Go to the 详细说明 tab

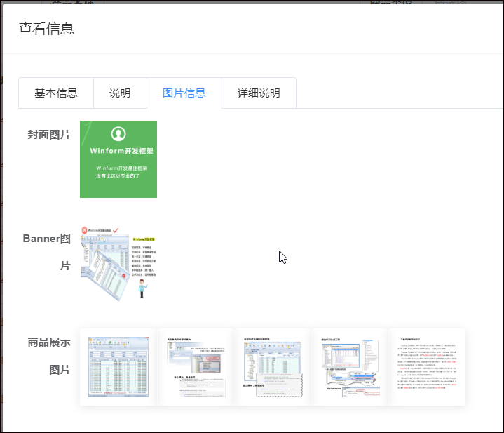[259, 93]
